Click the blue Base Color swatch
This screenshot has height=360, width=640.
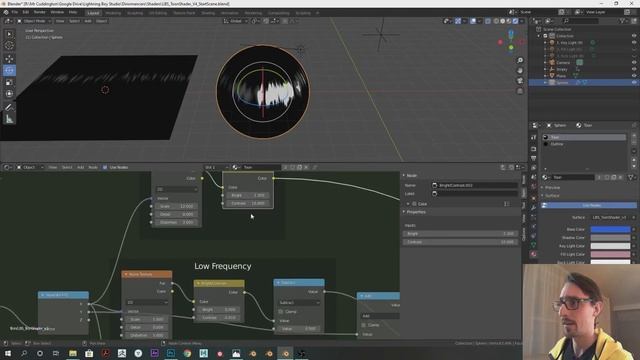click(x=610, y=229)
